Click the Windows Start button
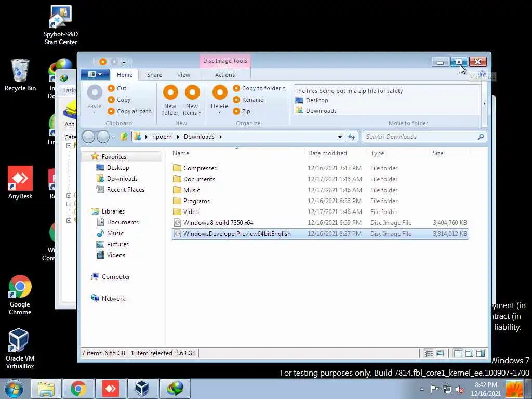 click(14, 389)
